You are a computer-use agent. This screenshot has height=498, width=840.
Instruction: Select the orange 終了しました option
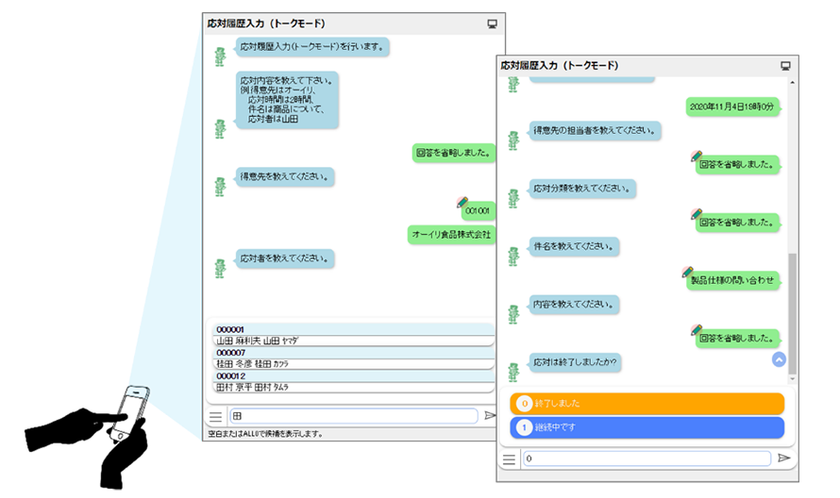click(647, 404)
